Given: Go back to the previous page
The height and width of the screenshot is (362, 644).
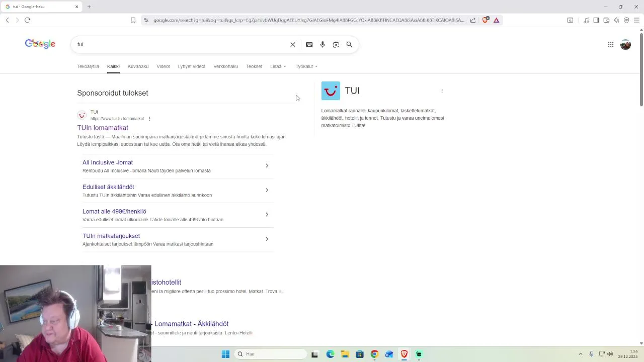Looking at the screenshot, I should (7, 20).
